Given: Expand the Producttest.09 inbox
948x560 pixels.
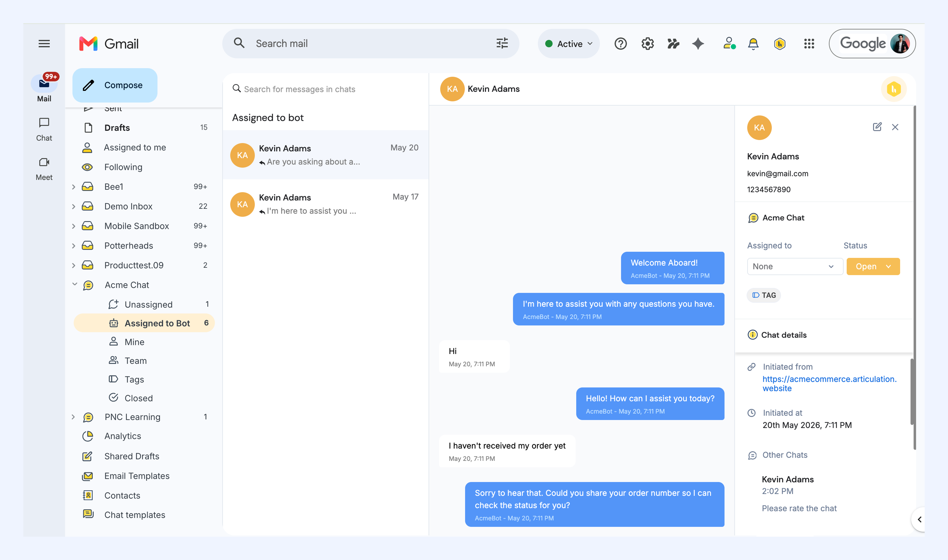Looking at the screenshot, I should click(x=74, y=265).
